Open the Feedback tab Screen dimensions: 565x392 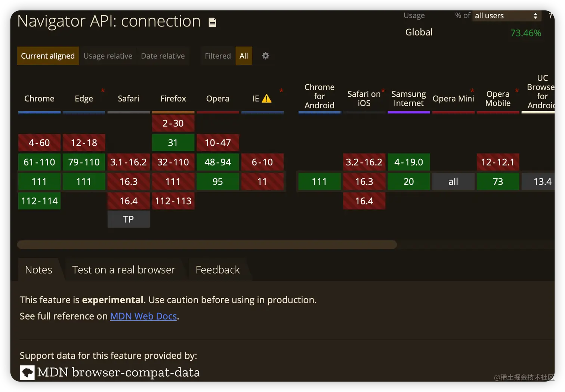218,270
